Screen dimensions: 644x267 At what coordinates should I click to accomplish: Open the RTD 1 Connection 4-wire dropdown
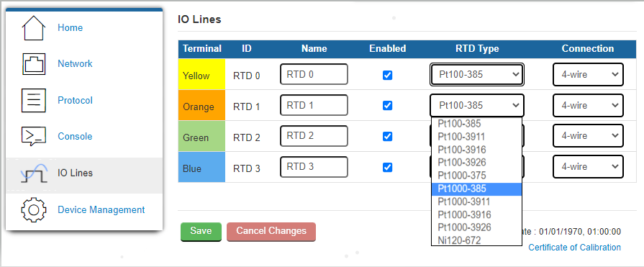pos(588,106)
